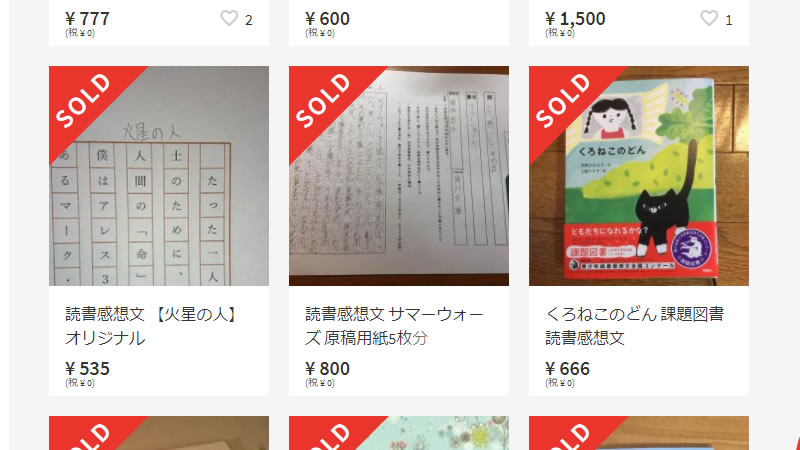Click SOLD ribbon on サマーウォーズ listing
The height and width of the screenshot is (450, 800).
pyautogui.click(x=323, y=100)
